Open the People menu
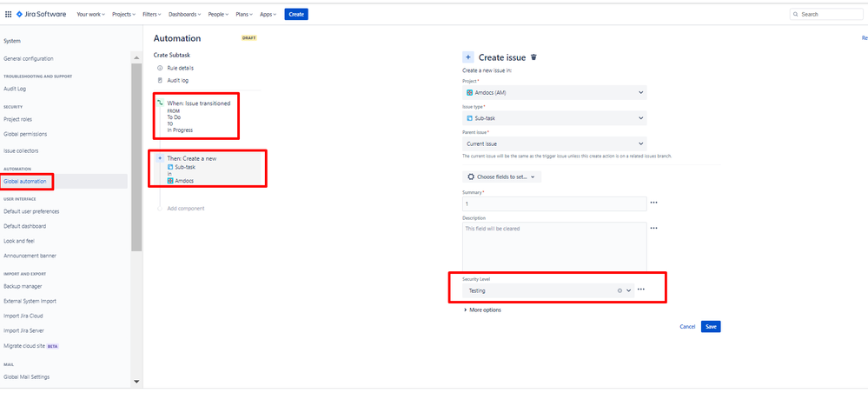Viewport: 868px width, 393px height. [219, 15]
